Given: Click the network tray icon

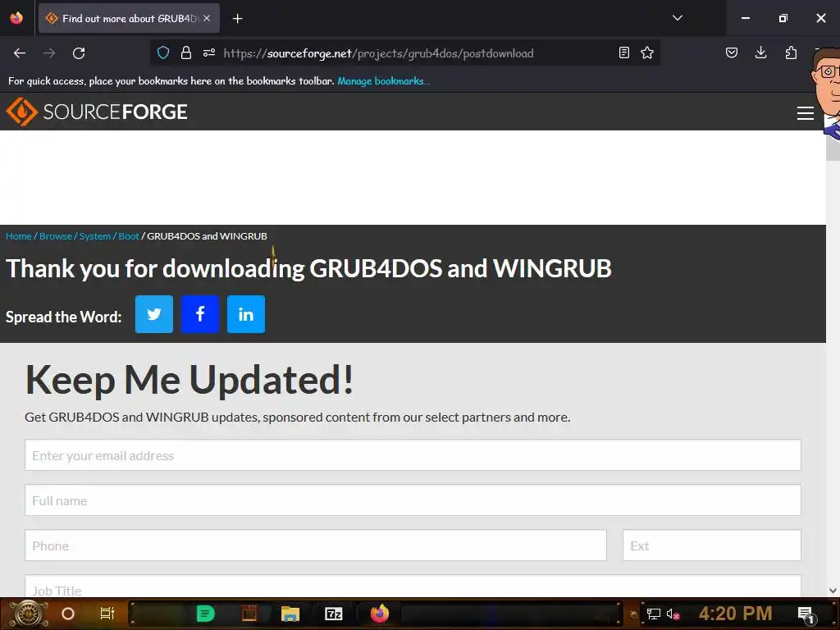Looking at the screenshot, I should click(x=654, y=614).
